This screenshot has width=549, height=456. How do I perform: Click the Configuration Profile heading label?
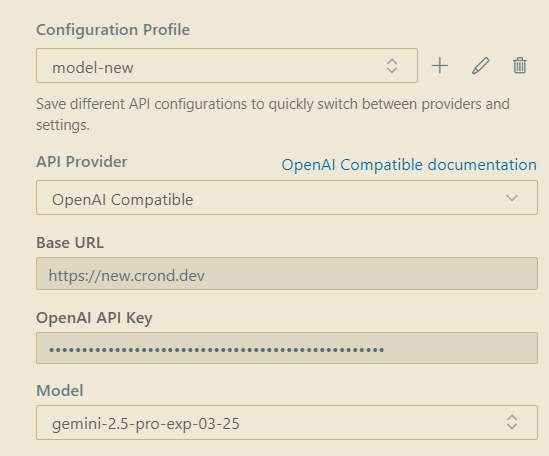113,30
